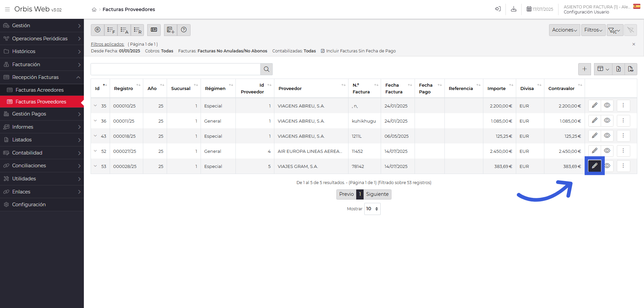
Task: Click the pencil edit icon for invoice 53
Action: 594,166
